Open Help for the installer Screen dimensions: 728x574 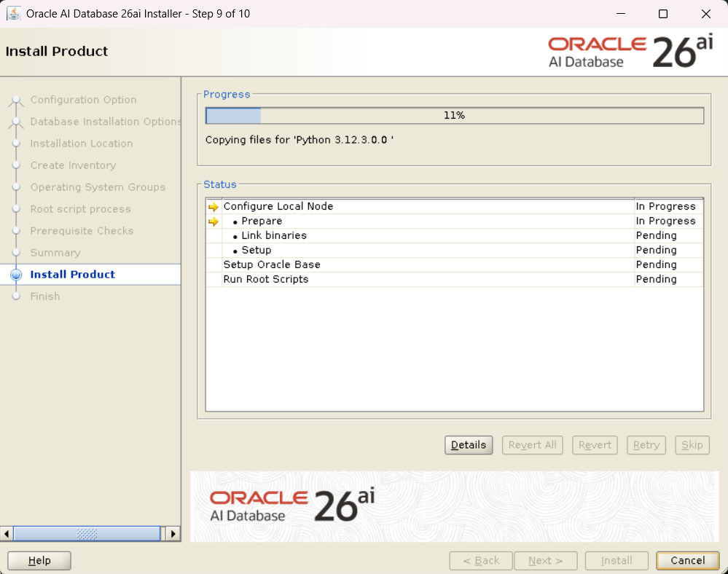[39, 560]
